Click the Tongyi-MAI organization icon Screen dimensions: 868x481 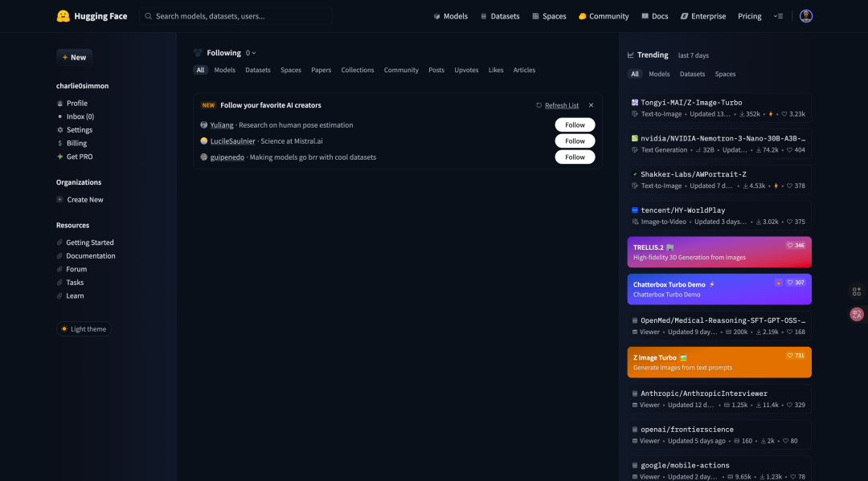pos(635,102)
